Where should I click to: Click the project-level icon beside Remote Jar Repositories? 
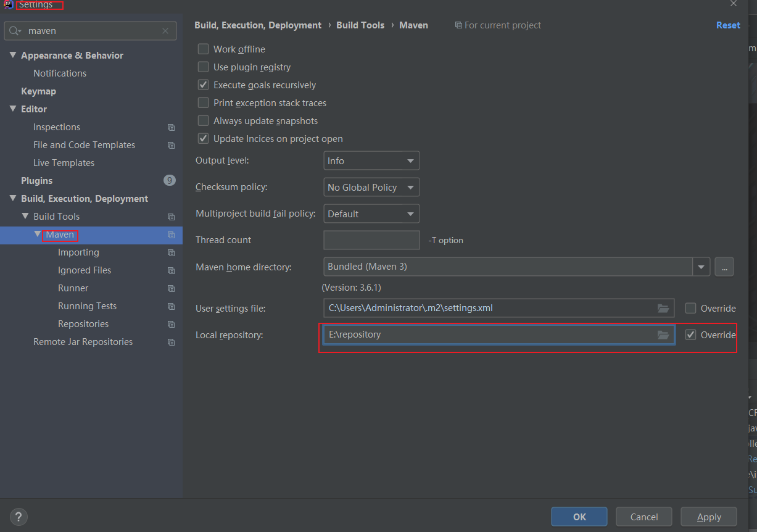click(x=171, y=342)
